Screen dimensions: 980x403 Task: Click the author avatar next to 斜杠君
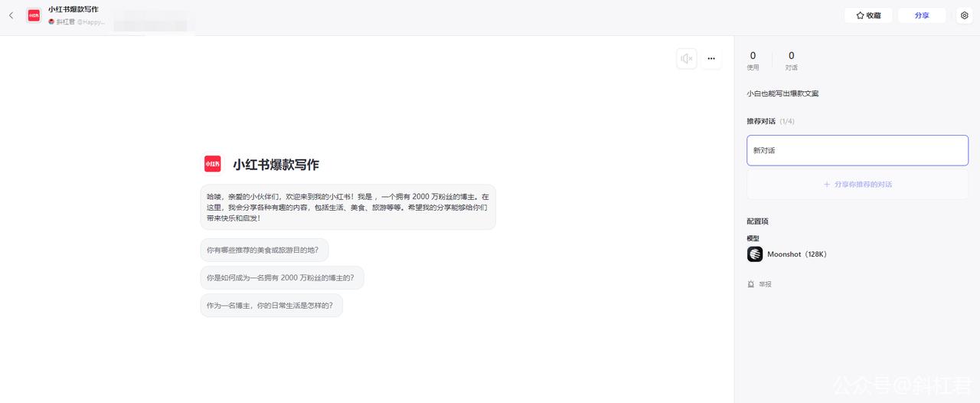pyautogui.click(x=51, y=22)
